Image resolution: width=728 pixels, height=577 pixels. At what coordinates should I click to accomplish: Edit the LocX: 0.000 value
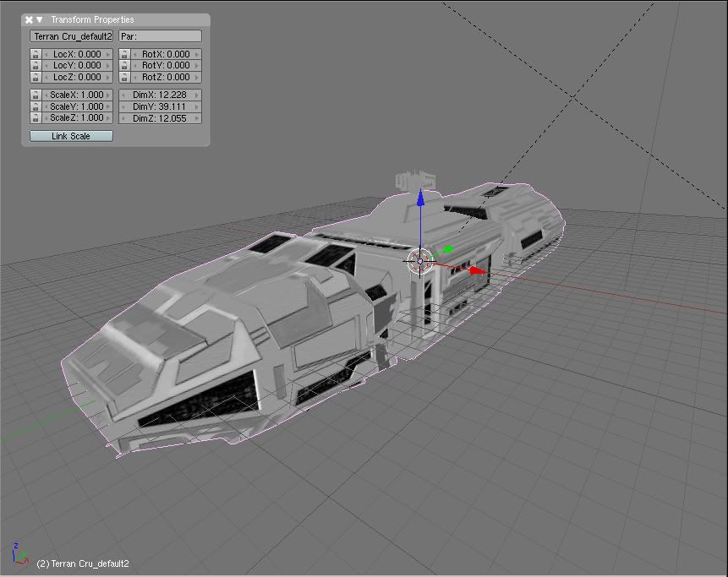coord(77,54)
